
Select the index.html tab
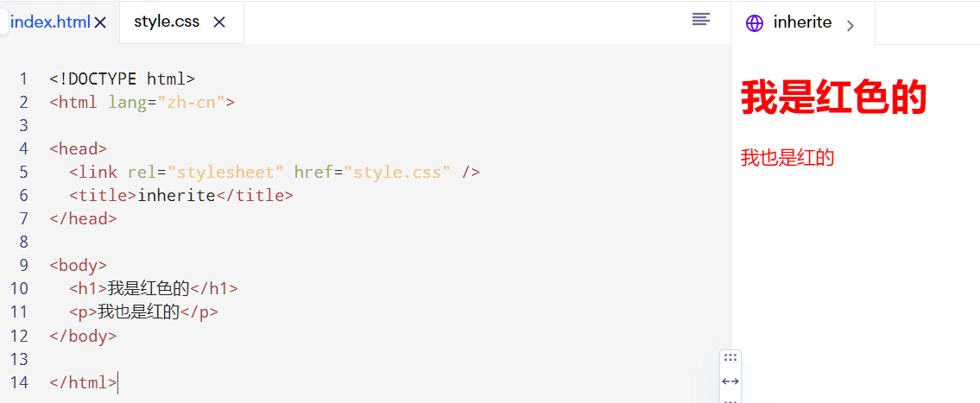51,22
